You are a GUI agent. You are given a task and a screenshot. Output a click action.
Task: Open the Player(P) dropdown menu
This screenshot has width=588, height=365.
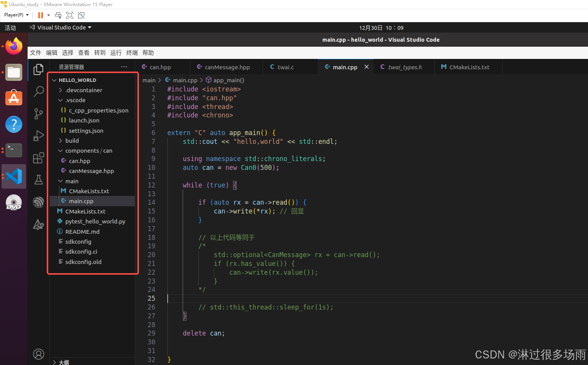pos(16,15)
